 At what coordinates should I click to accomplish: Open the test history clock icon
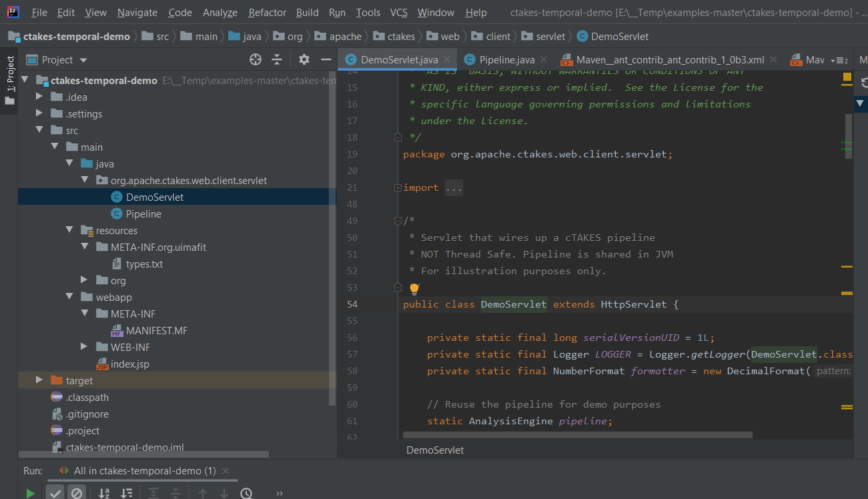tap(246, 494)
